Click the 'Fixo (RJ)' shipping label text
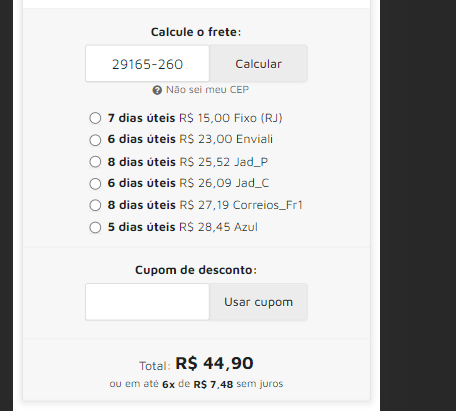Image resolution: width=456 pixels, height=411 pixels. pos(258,118)
